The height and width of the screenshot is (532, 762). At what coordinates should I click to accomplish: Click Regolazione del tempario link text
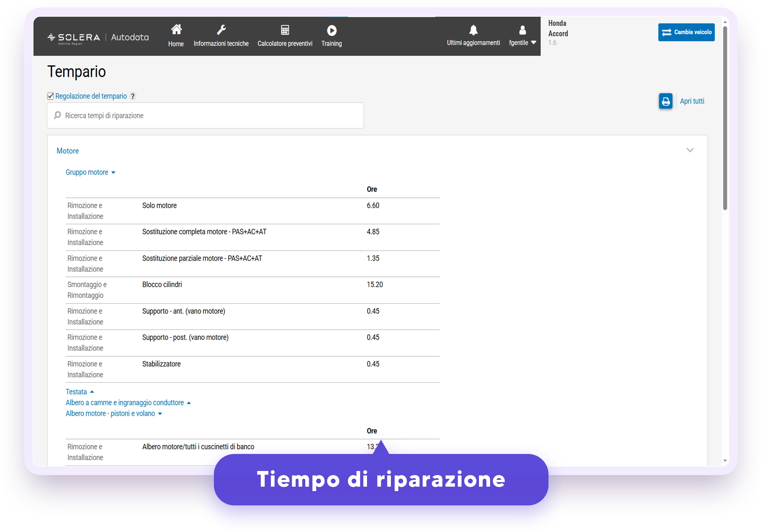tap(91, 96)
